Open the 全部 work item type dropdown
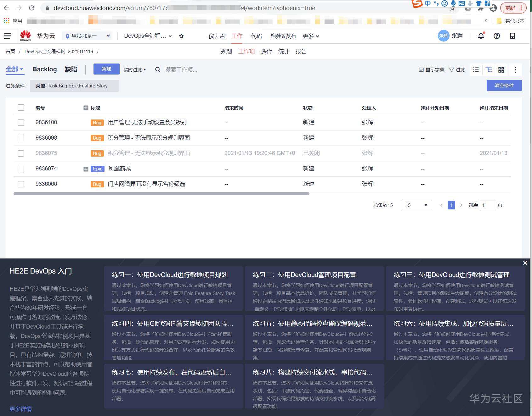 click(x=14, y=69)
